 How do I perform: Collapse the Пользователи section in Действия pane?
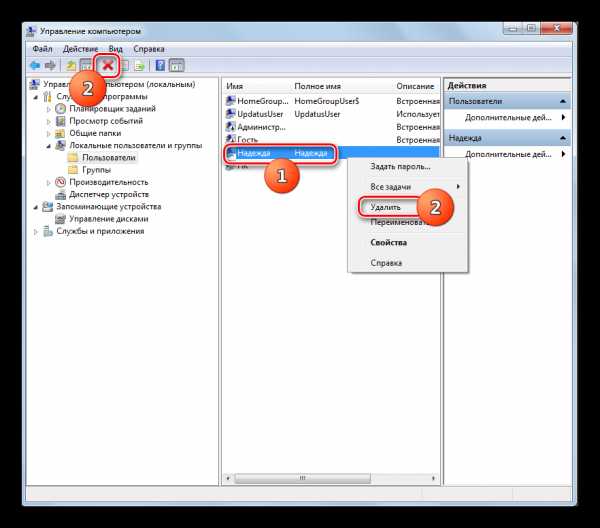coord(562,101)
